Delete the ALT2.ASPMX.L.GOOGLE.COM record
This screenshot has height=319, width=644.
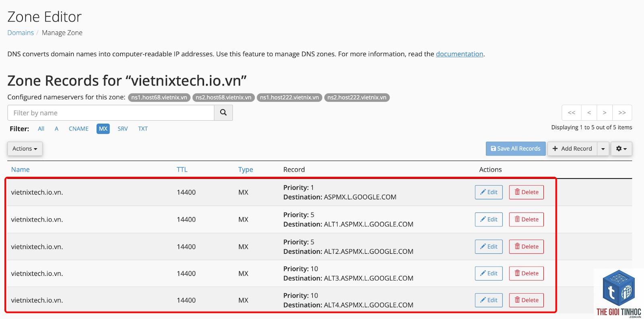point(526,246)
